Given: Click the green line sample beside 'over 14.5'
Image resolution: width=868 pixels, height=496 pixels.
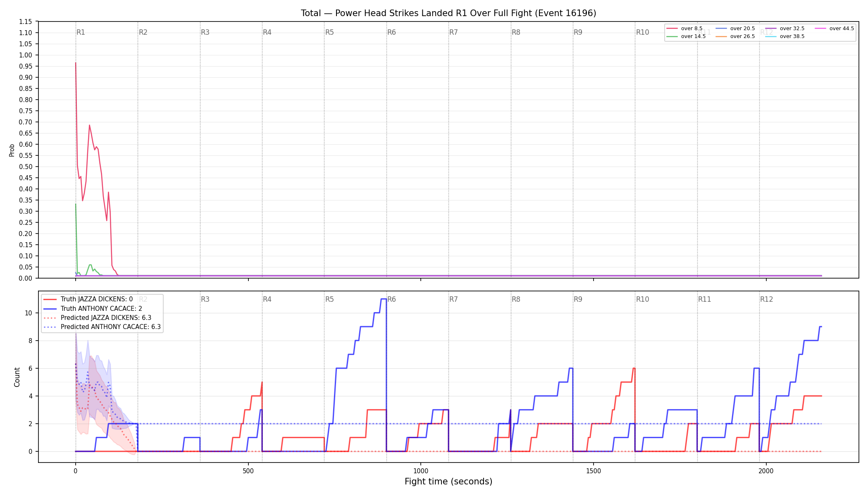Looking at the screenshot, I should click(x=672, y=36).
